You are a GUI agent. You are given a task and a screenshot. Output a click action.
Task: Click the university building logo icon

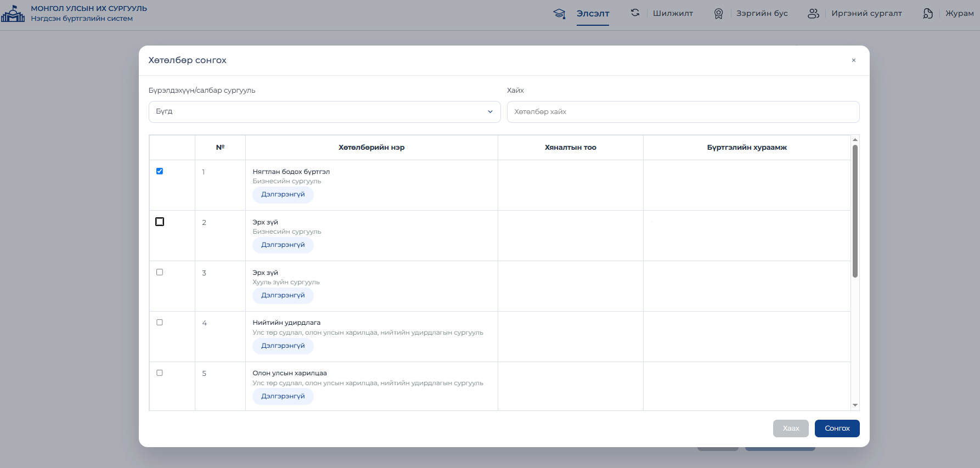[13, 14]
